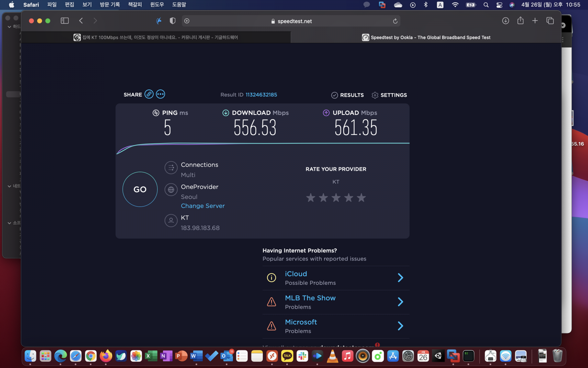
Task: Switch to the KT 100Mbps community tab
Action: pyautogui.click(x=156, y=38)
